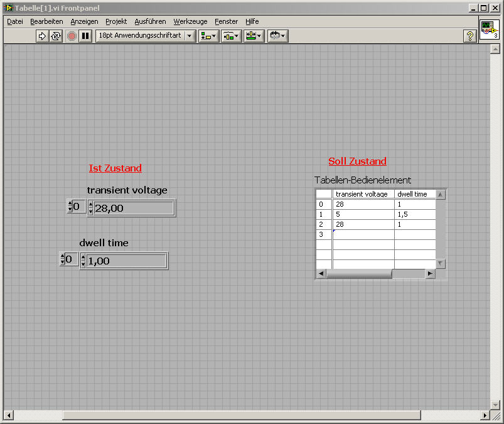Click the Soll Zustand label

pyautogui.click(x=357, y=161)
